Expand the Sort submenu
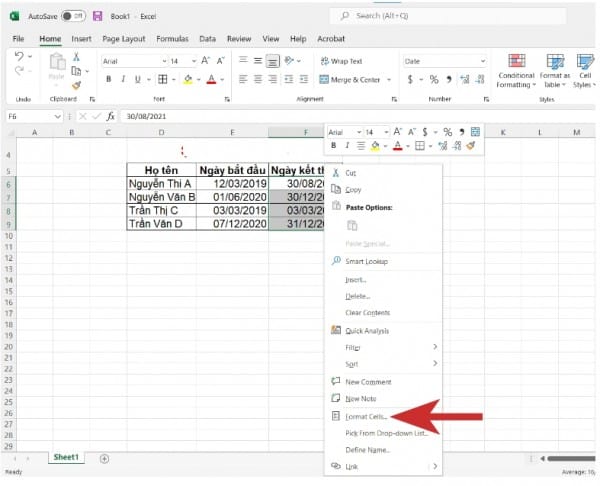Viewport: 600px width, 486px height. coord(383,364)
